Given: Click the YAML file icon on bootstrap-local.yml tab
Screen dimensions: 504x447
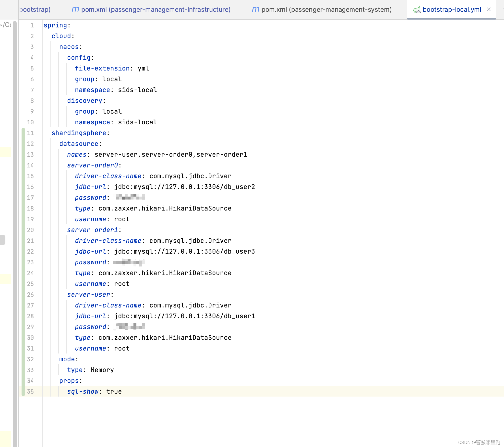Looking at the screenshot, I should click(417, 10).
